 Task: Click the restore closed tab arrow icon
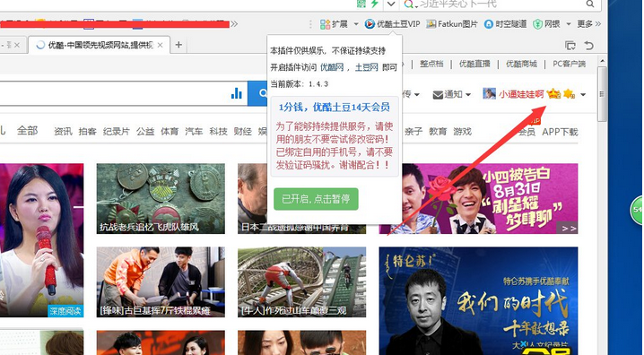tap(589, 45)
